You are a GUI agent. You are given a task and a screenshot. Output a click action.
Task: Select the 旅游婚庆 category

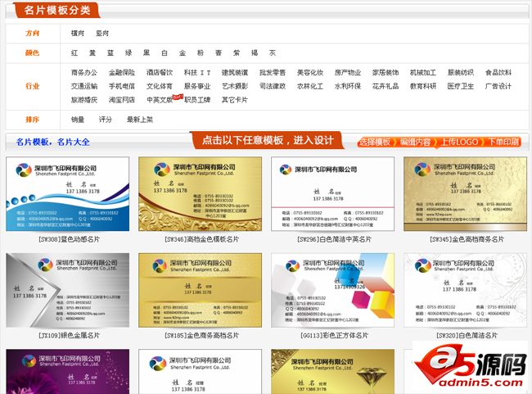(84, 100)
